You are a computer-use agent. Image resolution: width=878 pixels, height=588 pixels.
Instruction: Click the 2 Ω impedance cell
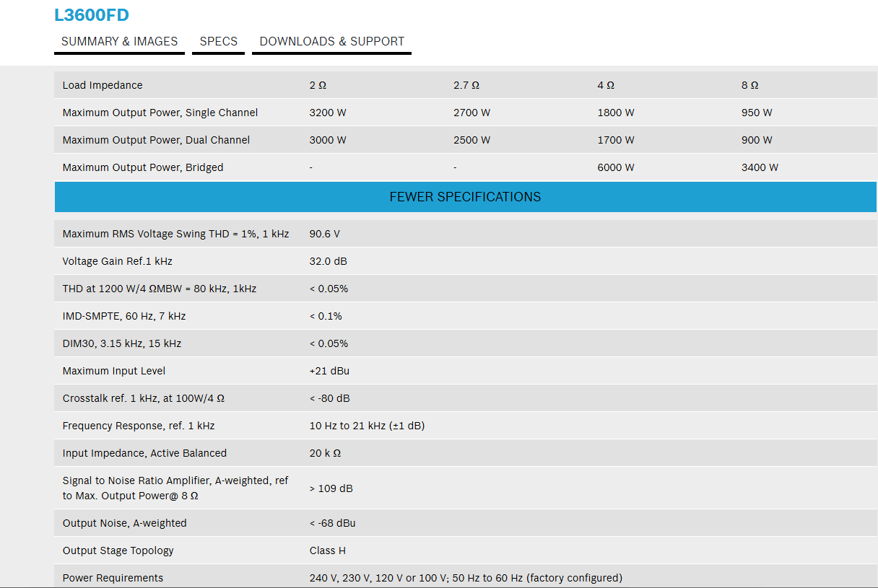click(x=318, y=85)
